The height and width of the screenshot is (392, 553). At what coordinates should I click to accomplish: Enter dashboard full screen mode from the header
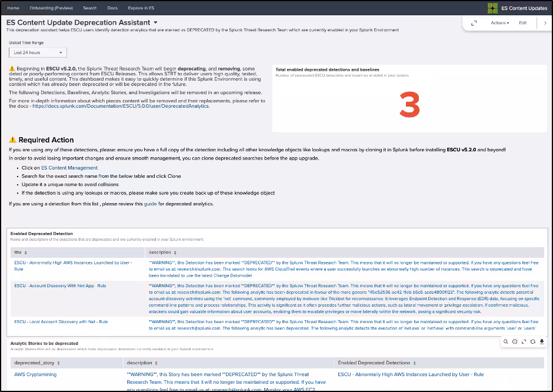[474, 23]
